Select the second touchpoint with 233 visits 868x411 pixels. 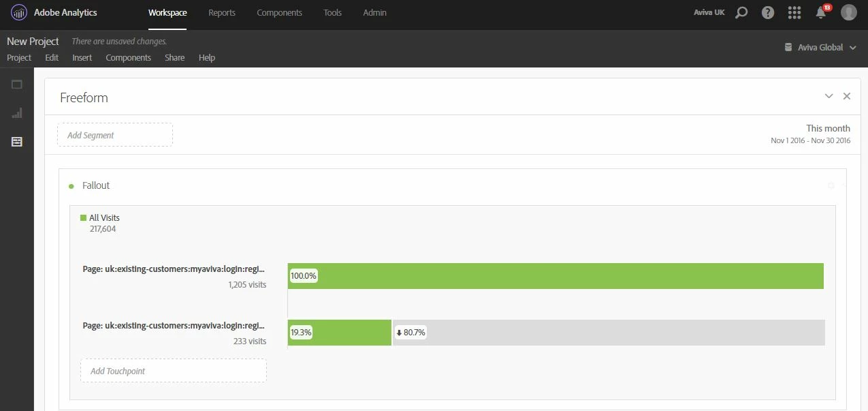(174, 333)
